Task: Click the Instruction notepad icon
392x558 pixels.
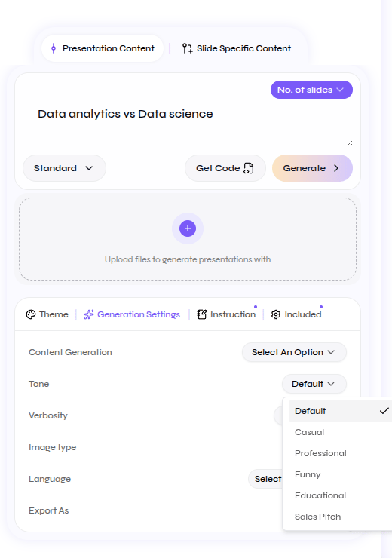Action: click(202, 314)
